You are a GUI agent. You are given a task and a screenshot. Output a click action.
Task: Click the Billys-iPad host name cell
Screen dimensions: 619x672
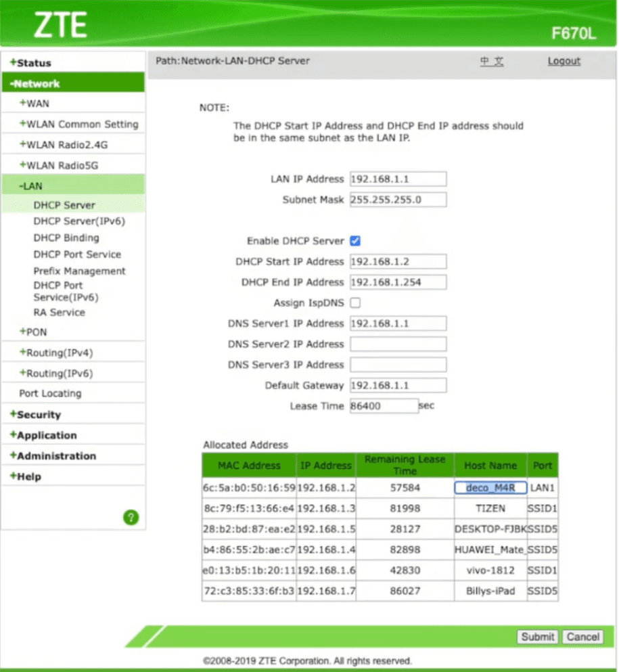(490, 591)
